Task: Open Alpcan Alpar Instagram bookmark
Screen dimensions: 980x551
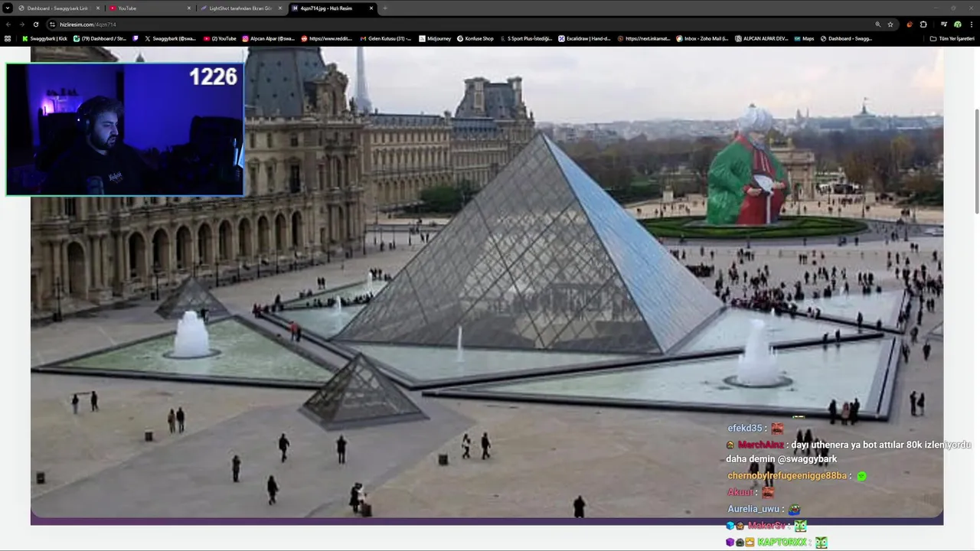Action: [268, 38]
